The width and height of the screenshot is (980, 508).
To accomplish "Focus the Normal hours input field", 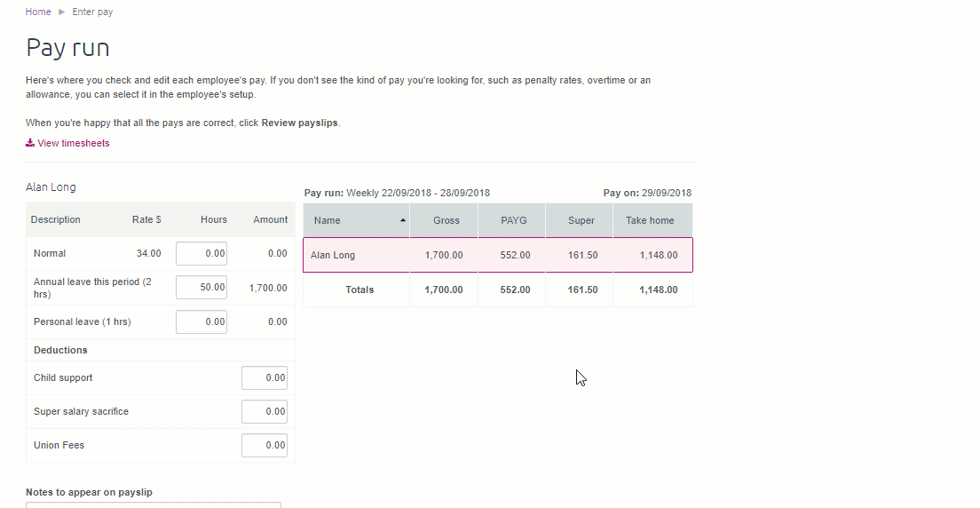I will point(202,253).
